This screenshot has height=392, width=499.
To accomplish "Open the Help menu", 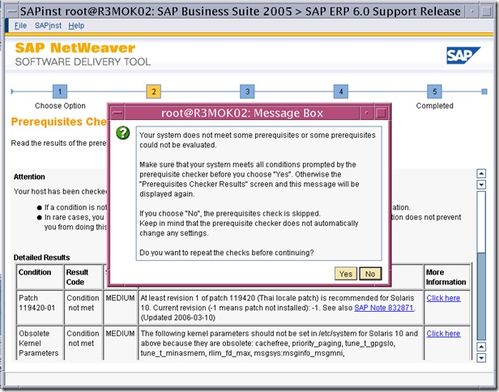I will [76, 26].
